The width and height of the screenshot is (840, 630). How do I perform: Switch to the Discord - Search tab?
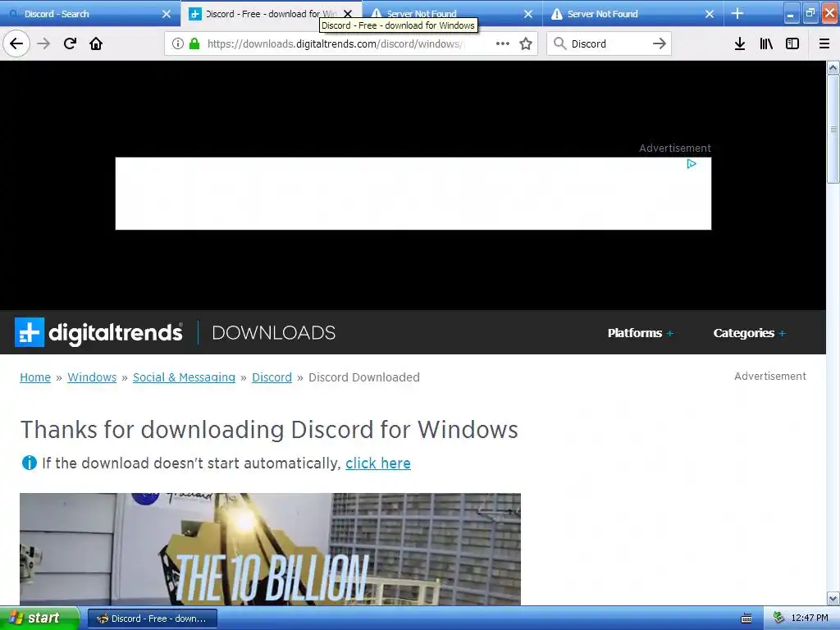90,14
